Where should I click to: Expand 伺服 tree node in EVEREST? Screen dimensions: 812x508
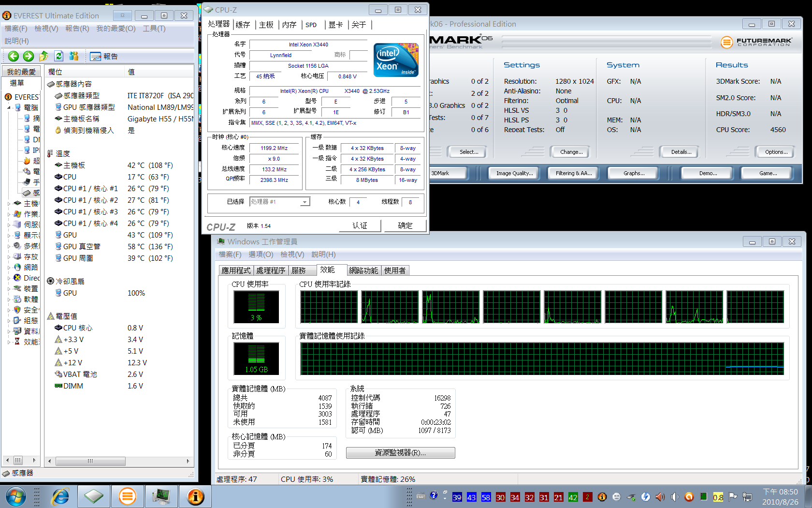point(9,224)
